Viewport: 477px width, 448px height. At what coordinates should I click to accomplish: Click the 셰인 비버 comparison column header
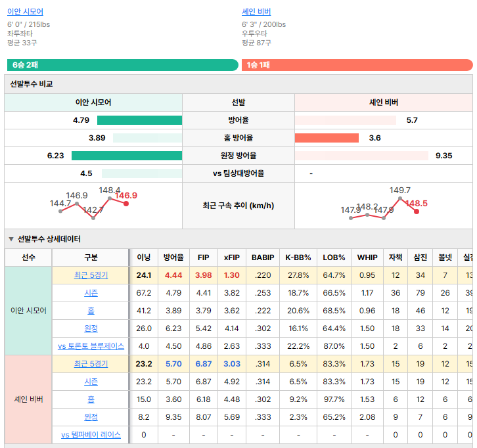click(x=384, y=102)
